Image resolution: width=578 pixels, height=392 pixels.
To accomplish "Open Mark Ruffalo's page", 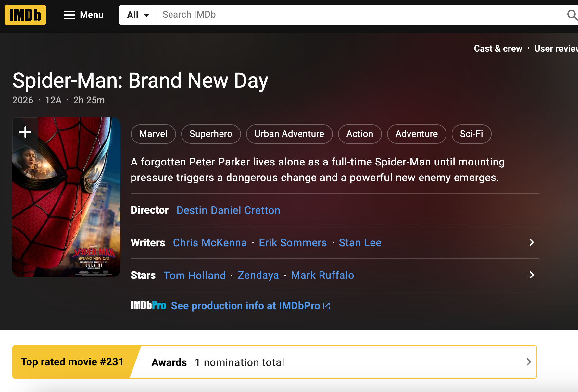I will click(x=322, y=275).
